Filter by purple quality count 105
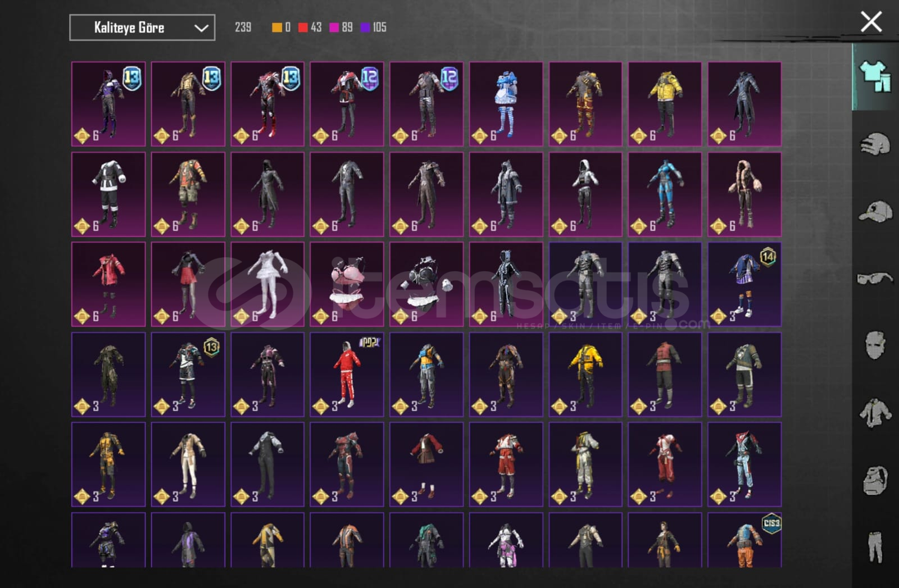The width and height of the screenshot is (899, 588). [x=373, y=27]
